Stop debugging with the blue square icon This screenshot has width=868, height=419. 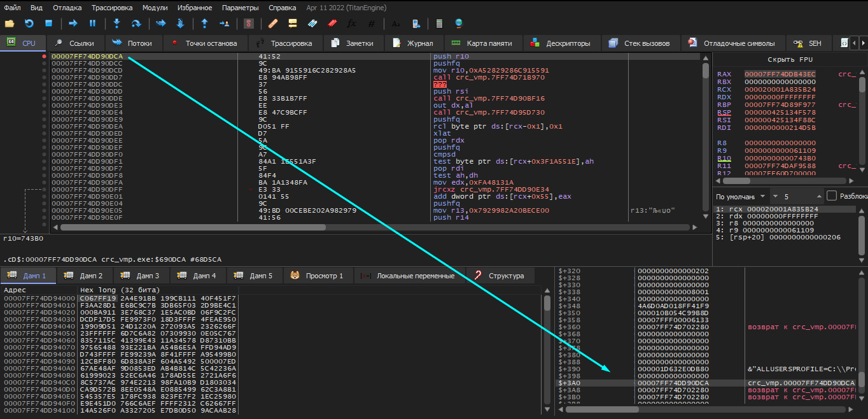(48, 24)
